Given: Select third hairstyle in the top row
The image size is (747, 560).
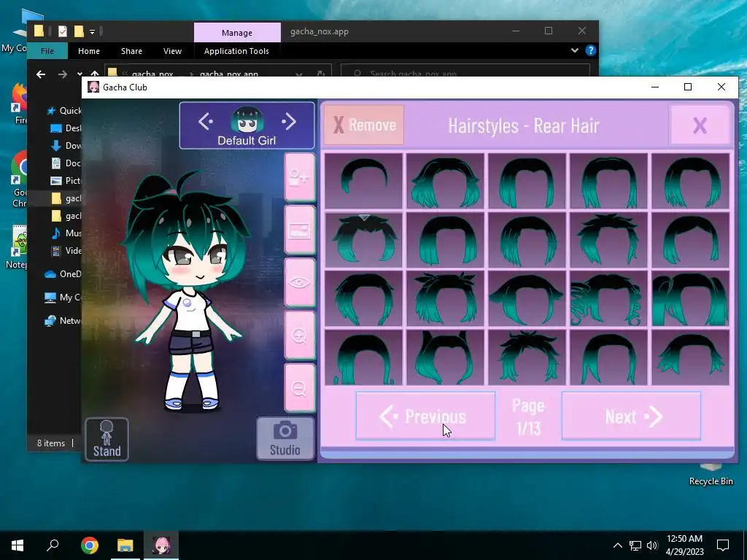Looking at the screenshot, I should coord(527,181).
